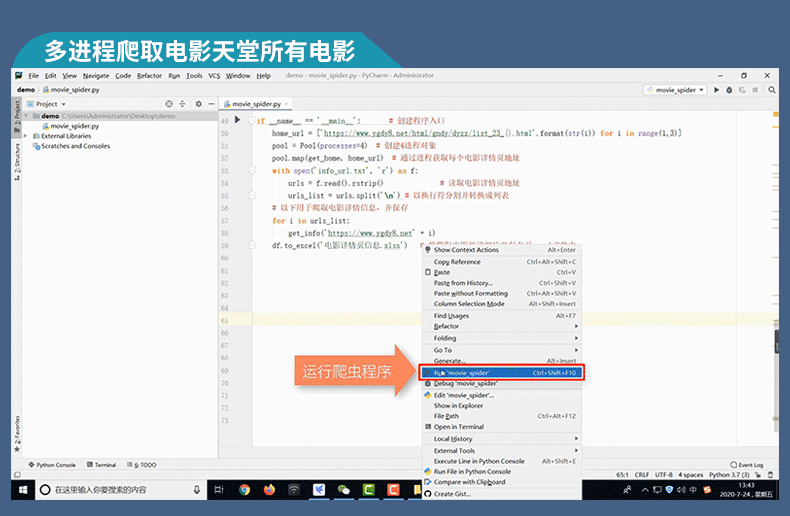The height and width of the screenshot is (516, 790).
Task: Click the green Camtasia icon on taskbar
Action: (368, 489)
